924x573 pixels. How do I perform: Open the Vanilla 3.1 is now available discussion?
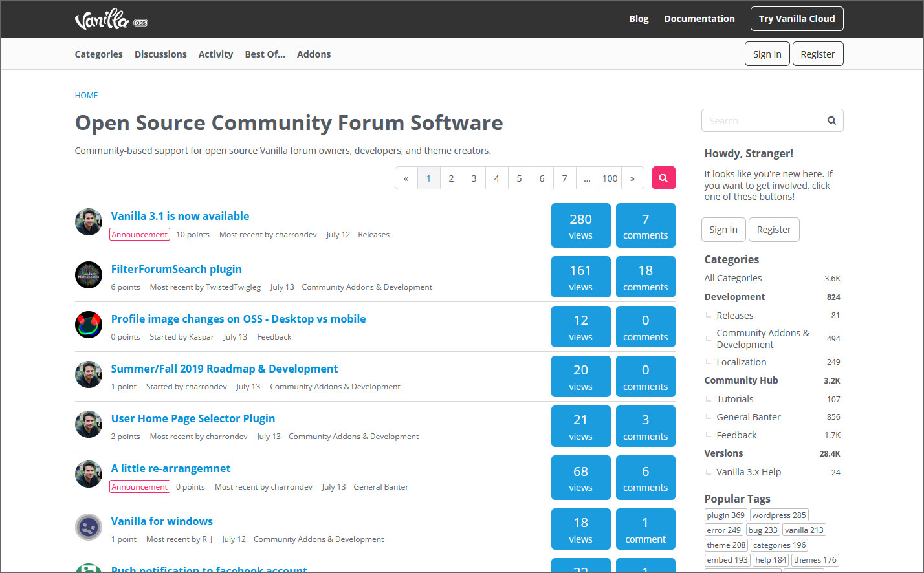[180, 216]
